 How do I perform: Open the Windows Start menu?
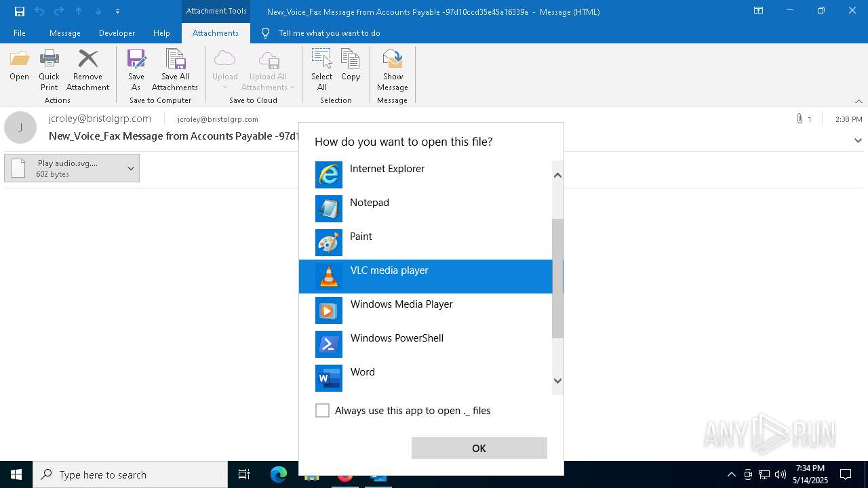pos(16,474)
